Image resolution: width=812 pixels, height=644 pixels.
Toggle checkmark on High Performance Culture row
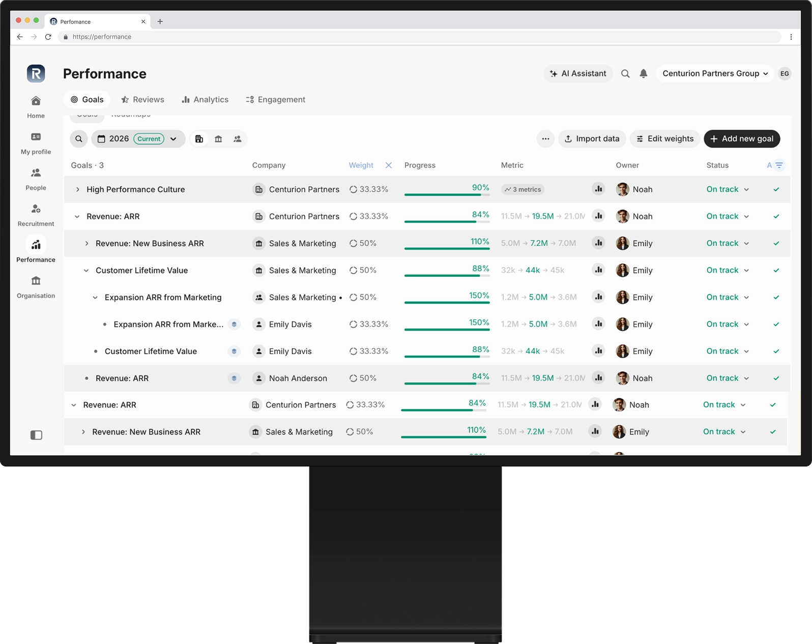tap(776, 189)
